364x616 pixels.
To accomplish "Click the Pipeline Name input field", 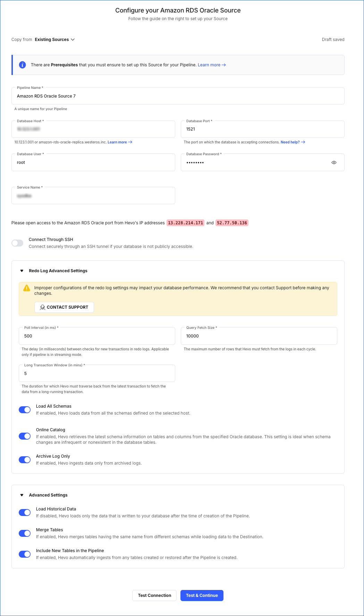I will [178, 96].
